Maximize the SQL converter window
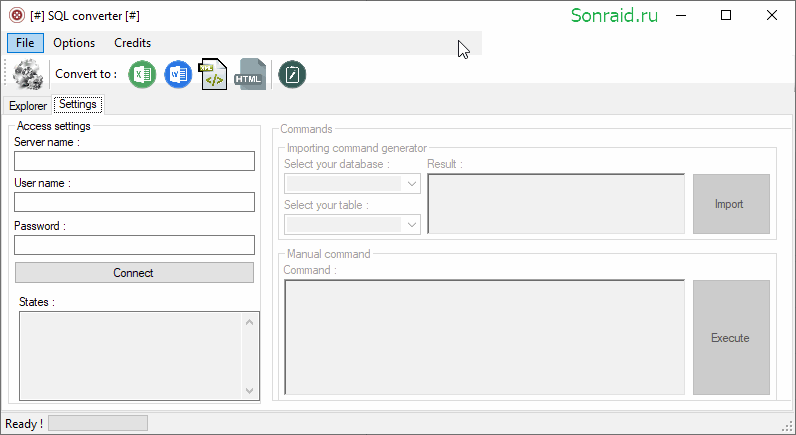796x435 pixels. pos(726,16)
